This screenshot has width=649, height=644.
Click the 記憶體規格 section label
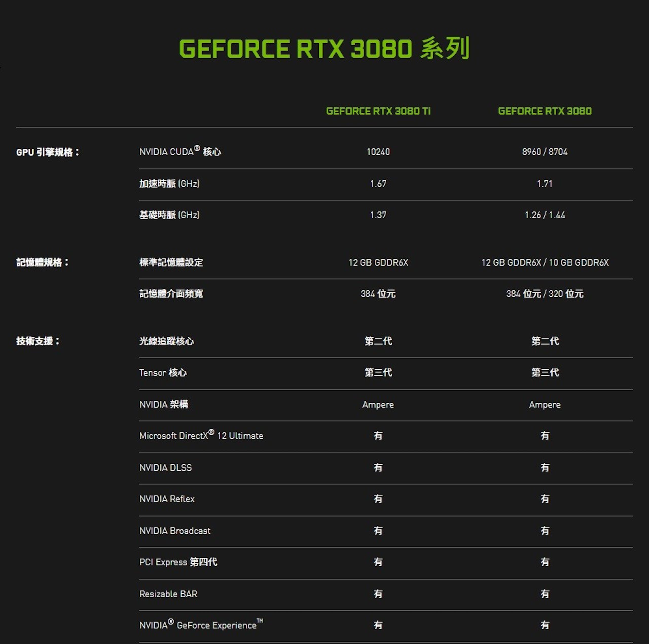42,262
